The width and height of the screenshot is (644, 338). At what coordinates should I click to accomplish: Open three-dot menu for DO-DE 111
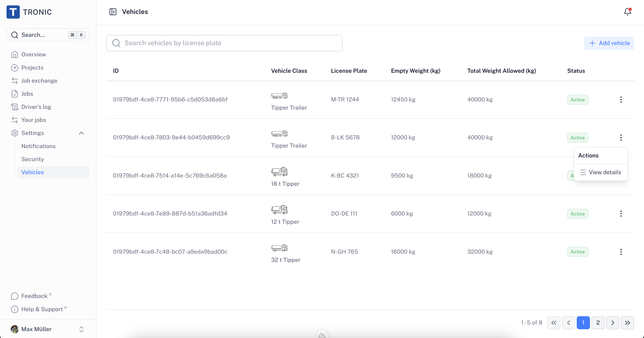click(x=621, y=214)
